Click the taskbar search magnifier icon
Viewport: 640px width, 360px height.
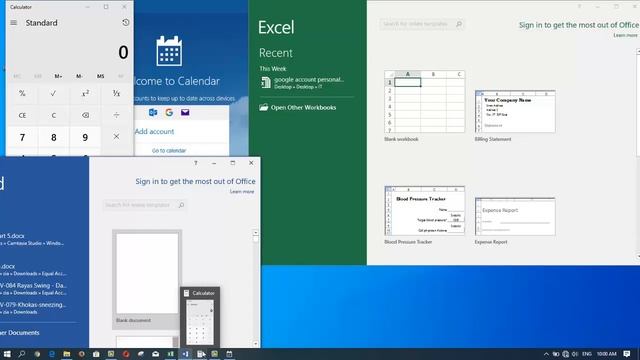click(x=22, y=354)
